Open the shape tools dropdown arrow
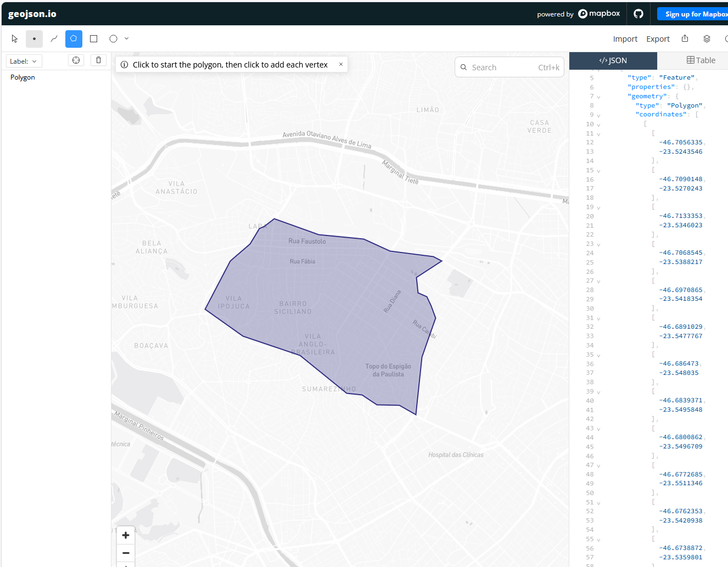 pos(127,38)
